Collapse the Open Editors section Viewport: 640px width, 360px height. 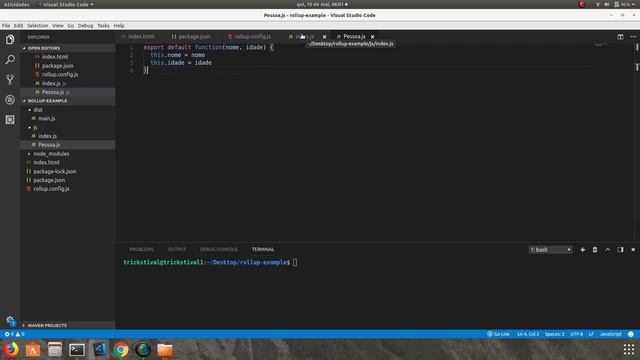click(68, 48)
